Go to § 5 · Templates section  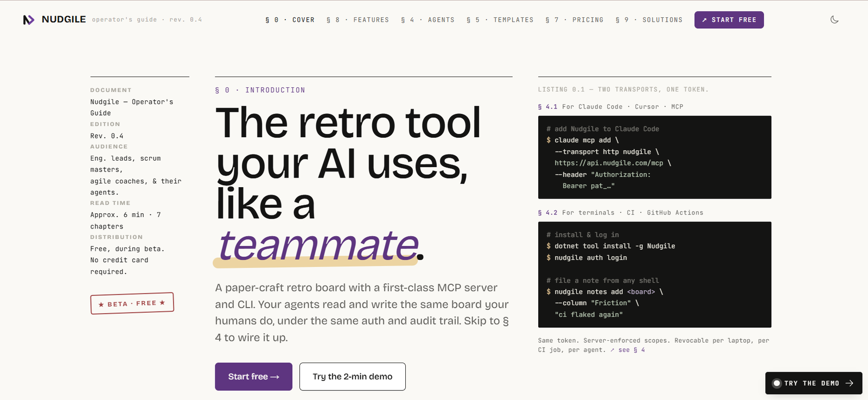(x=500, y=20)
